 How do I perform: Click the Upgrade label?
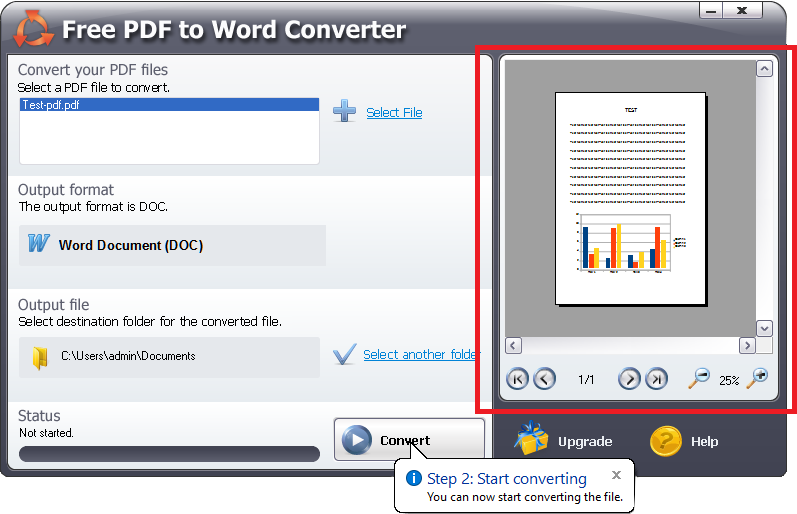[585, 441]
